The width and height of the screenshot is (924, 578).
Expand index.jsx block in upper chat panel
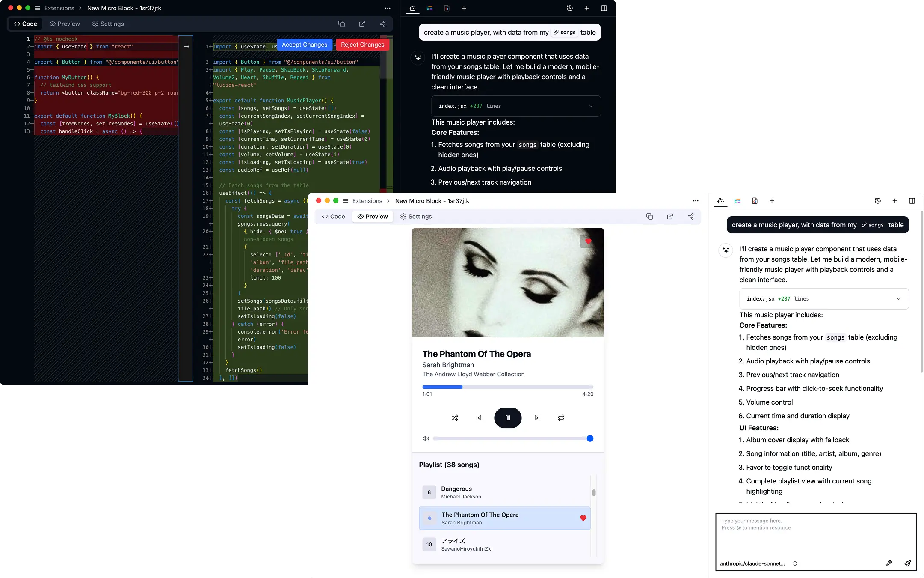pyautogui.click(x=590, y=106)
